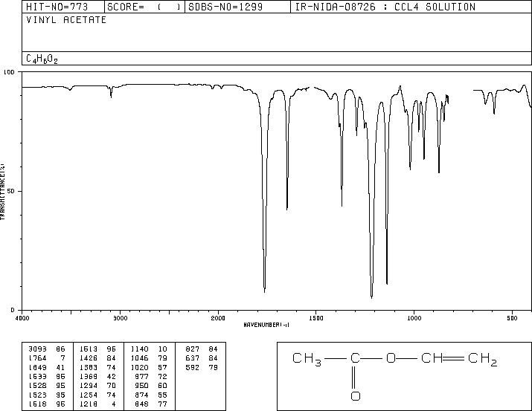Click the WAVENUMBER x-axis title
This screenshot has width=532, height=411.
click(x=266, y=325)
